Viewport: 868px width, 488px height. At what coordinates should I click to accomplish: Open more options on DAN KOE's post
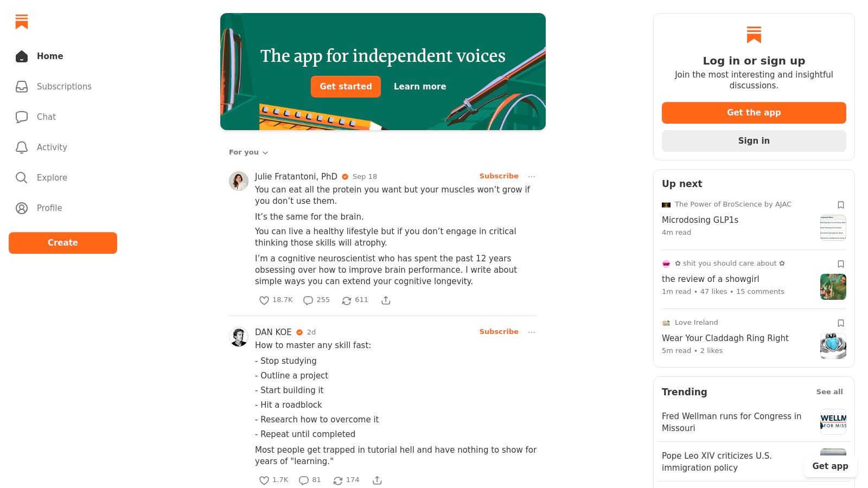pos(532,332)
